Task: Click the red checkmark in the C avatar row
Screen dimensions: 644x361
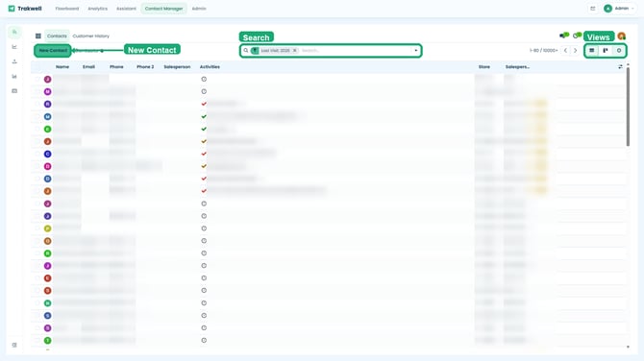Action: tap(204, 154)
